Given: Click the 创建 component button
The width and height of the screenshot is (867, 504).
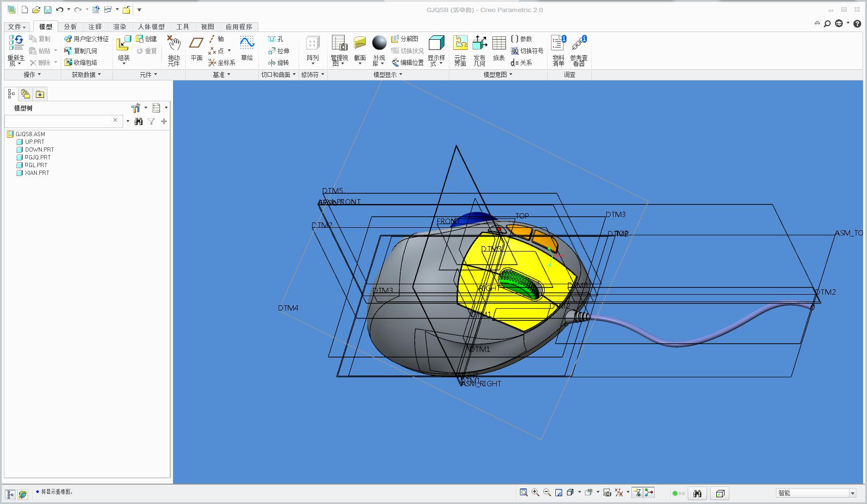Looking at the screenshot, I should coord(146,39).
